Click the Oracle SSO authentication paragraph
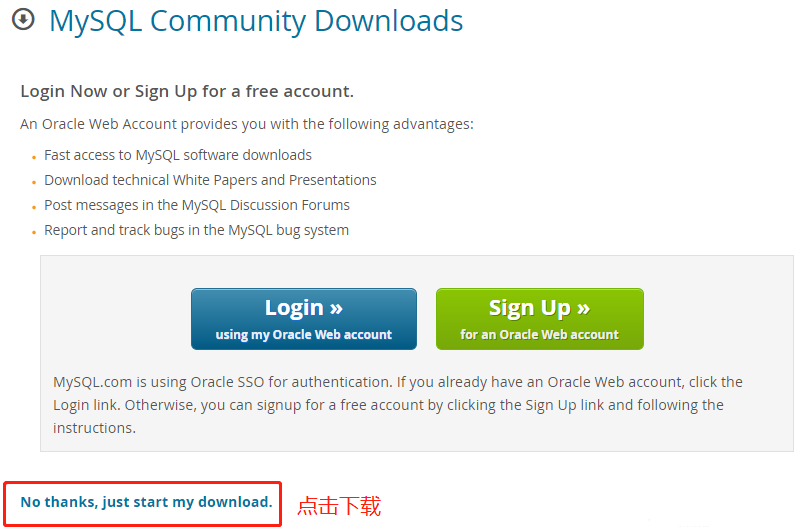This screenshot has height=527, width=799. tap(397, 405)
